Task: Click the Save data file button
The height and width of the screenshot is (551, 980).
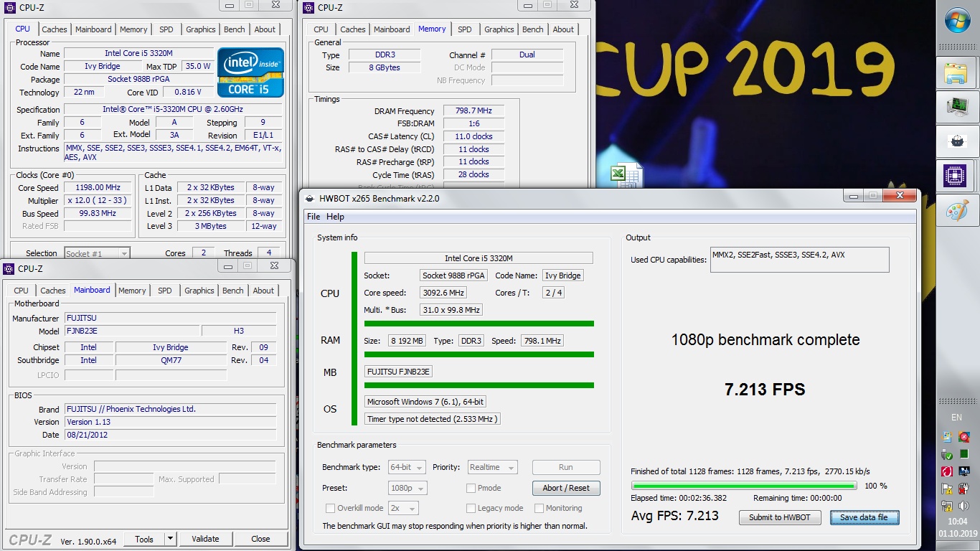Action: coord(864,517)
